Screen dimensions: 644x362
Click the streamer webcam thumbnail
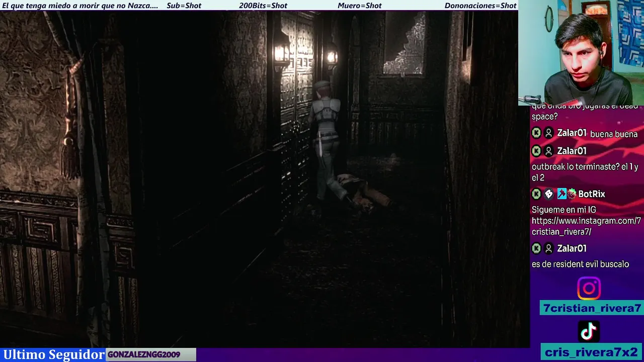coord(581,52)
